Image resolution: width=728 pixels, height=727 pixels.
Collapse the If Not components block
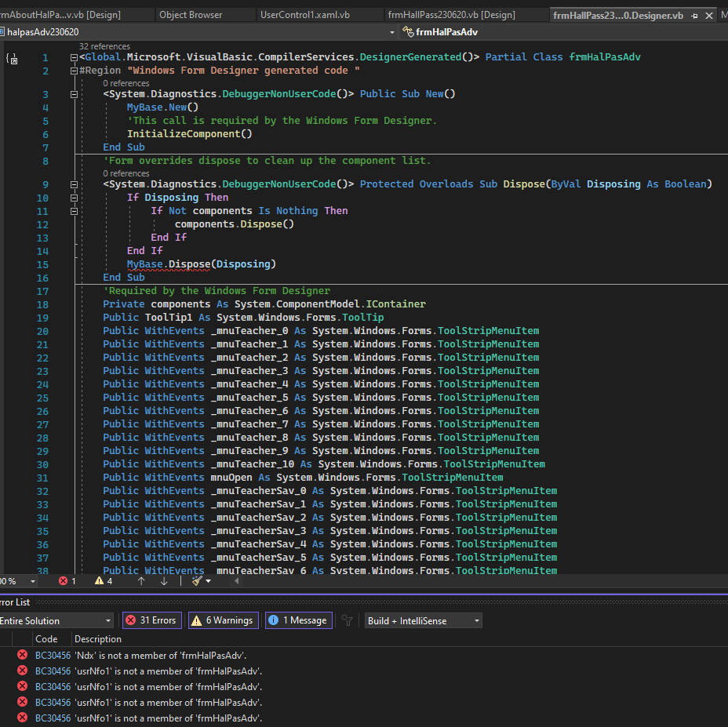[x=74, y=211]
